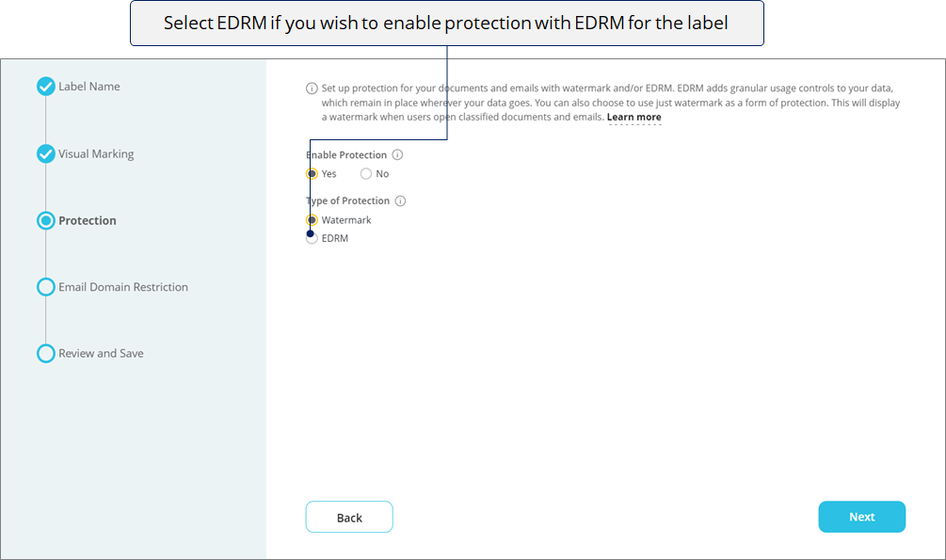Screen dimensions: 946x560
Task: Click the Label Name completed checkmark icon
Action: [x=46, y=87]
